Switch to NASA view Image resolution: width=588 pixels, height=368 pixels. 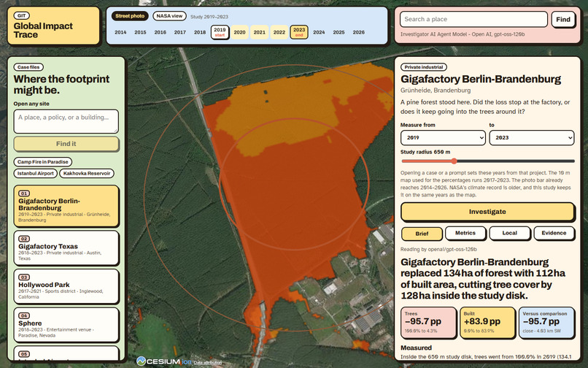pyautogui.click(x=169, y=16)
